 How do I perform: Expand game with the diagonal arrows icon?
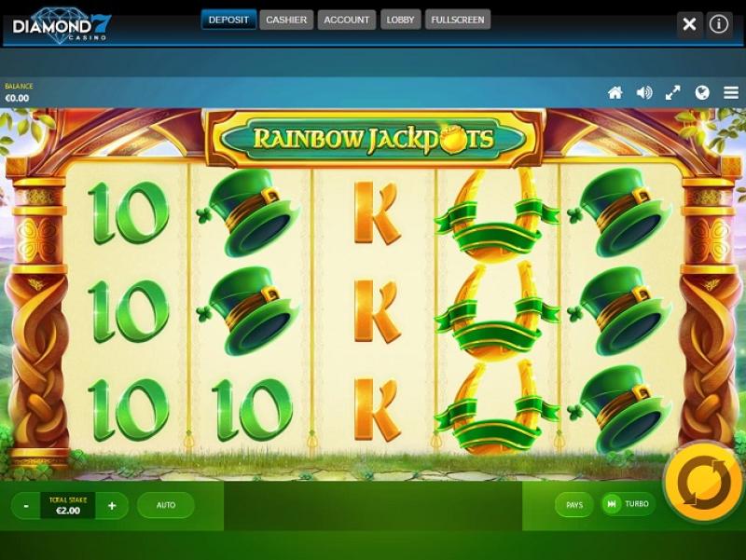click(x=672, y=92)
